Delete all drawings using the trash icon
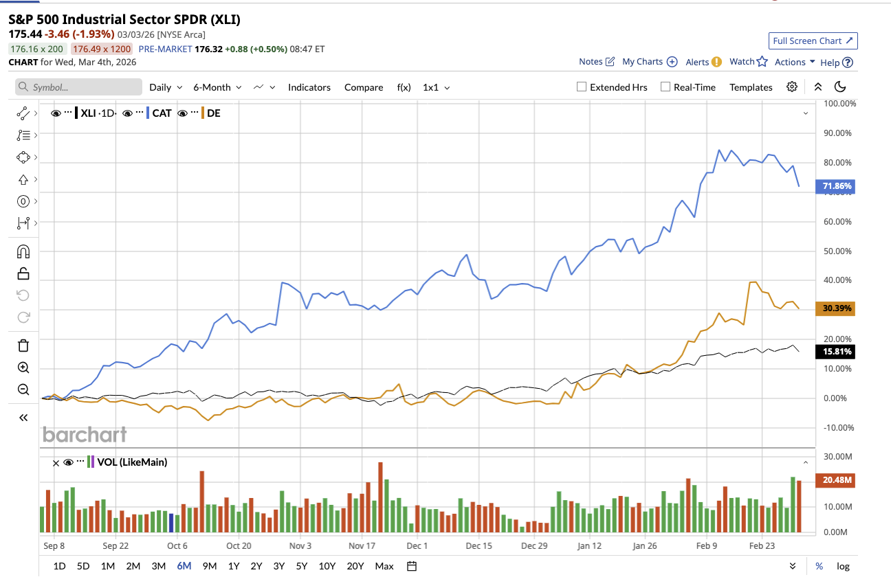 coord(23,346)
